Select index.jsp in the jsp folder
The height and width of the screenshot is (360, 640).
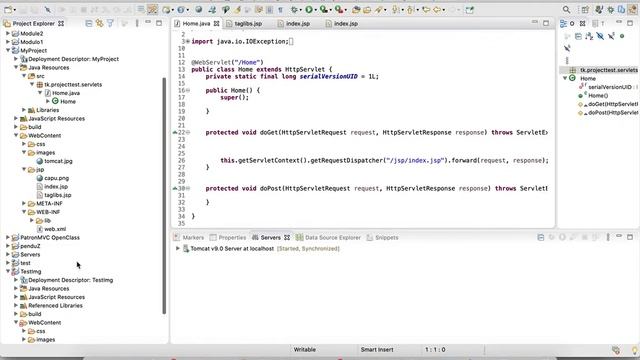pyautogui.click(x=56, y=187)
